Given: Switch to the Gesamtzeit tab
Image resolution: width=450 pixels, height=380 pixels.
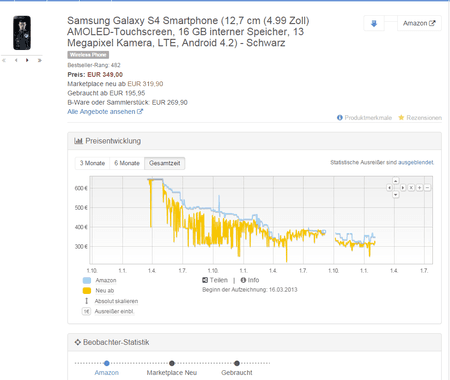Looking at the screenshot, I should tap(165, 163).
